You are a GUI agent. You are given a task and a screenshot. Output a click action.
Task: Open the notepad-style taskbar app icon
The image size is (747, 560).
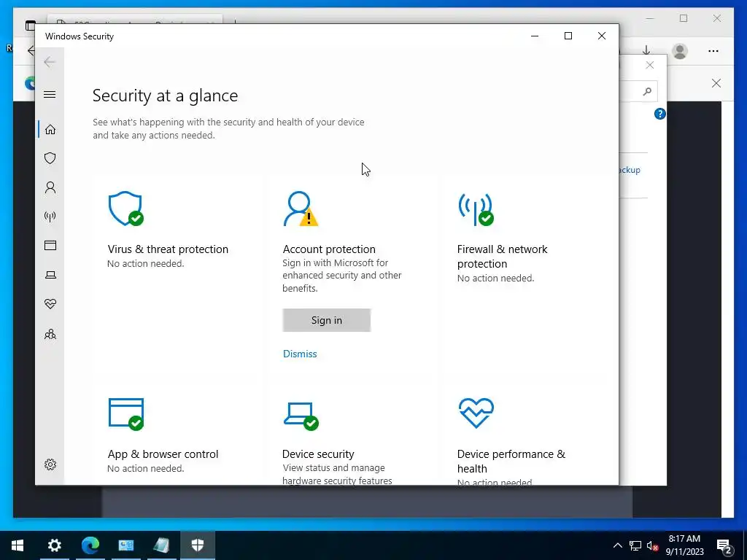click(x=161, y=545)
